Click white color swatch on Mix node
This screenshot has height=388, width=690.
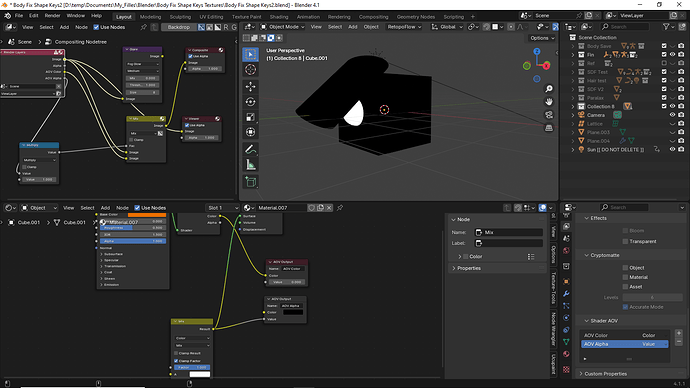[199, 374]
